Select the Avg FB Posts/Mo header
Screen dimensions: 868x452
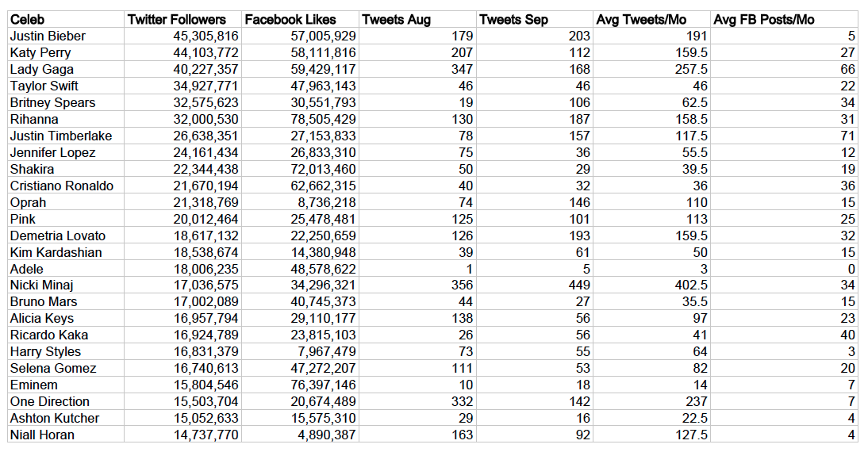pos(785,19)
